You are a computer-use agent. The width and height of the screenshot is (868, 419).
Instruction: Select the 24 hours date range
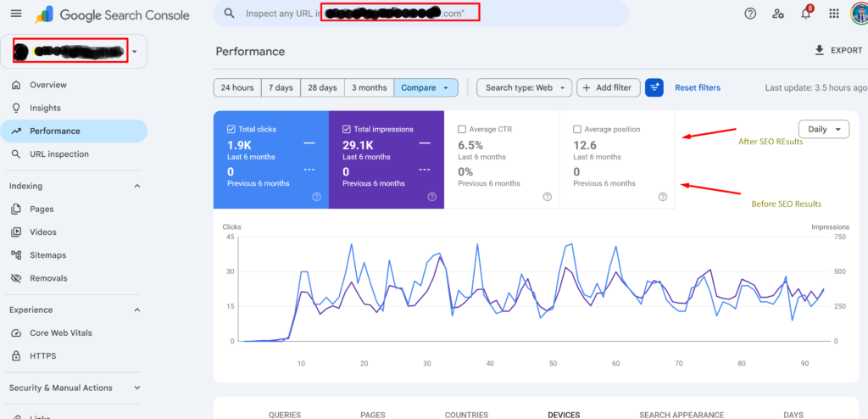pos(237,87)
